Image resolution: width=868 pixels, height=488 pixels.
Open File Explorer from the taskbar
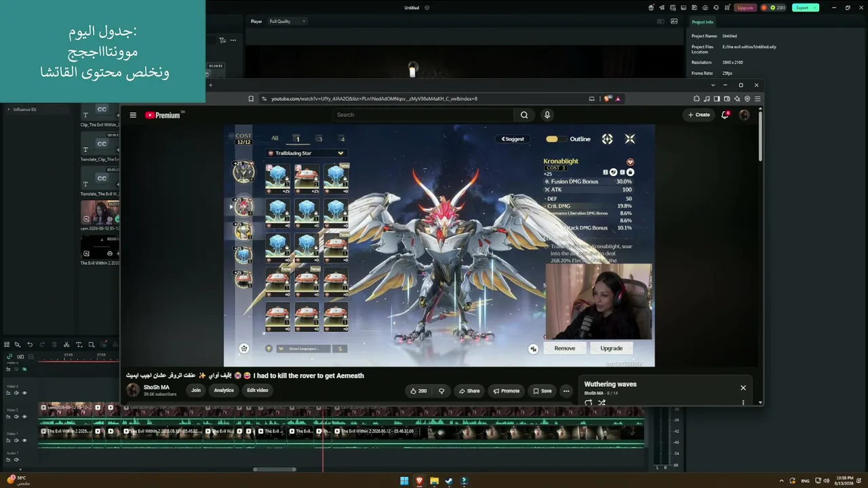click(x=434, y=481)
